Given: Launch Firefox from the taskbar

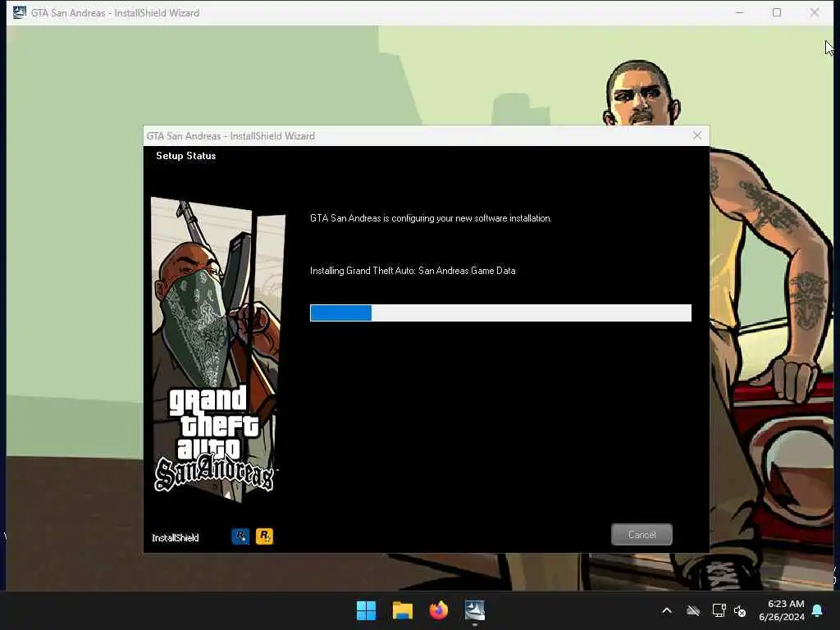Looking at the screenshot, I should (x=438, y=610).
